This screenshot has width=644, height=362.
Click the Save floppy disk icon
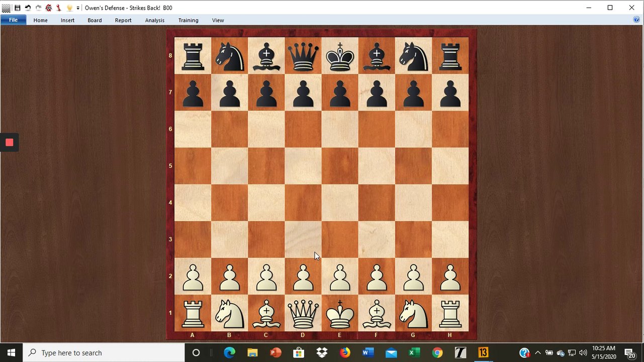pos(18,8)
